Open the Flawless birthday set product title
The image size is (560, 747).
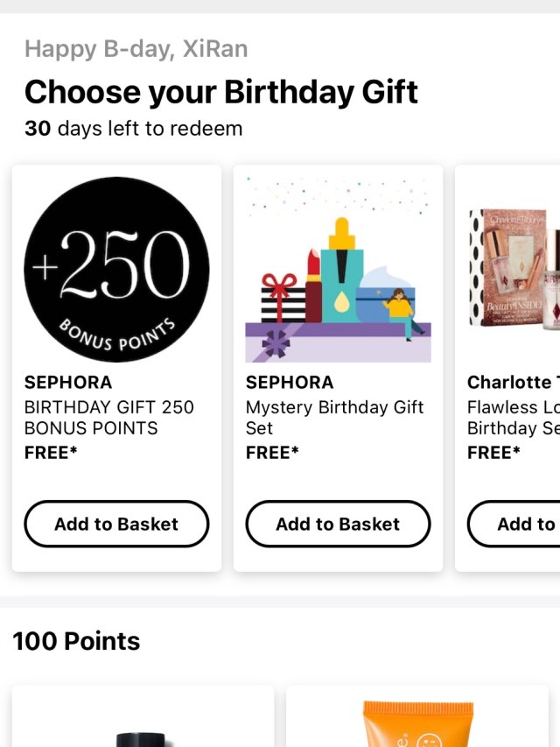click(514, 418)
